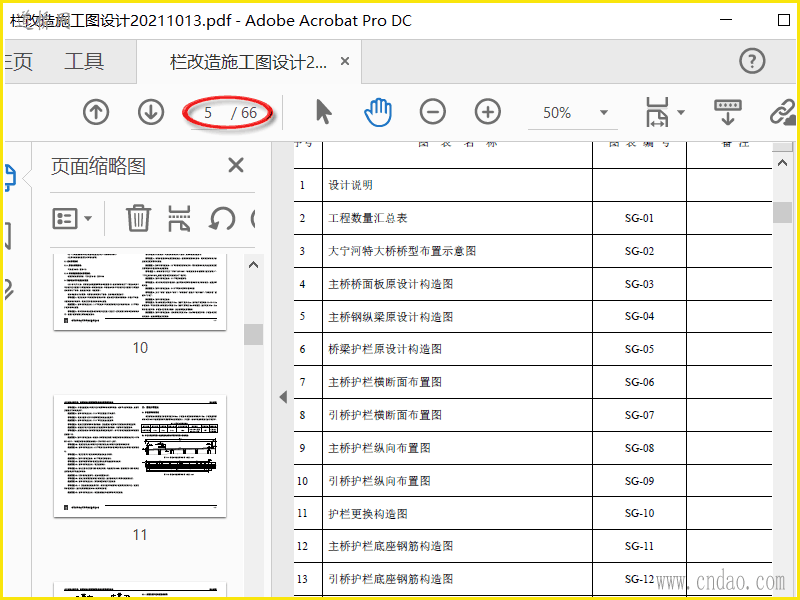The height and width of the screenshot is (600, 800).
Task: Zoom out with the minus button
Action: tap(433, 112)
